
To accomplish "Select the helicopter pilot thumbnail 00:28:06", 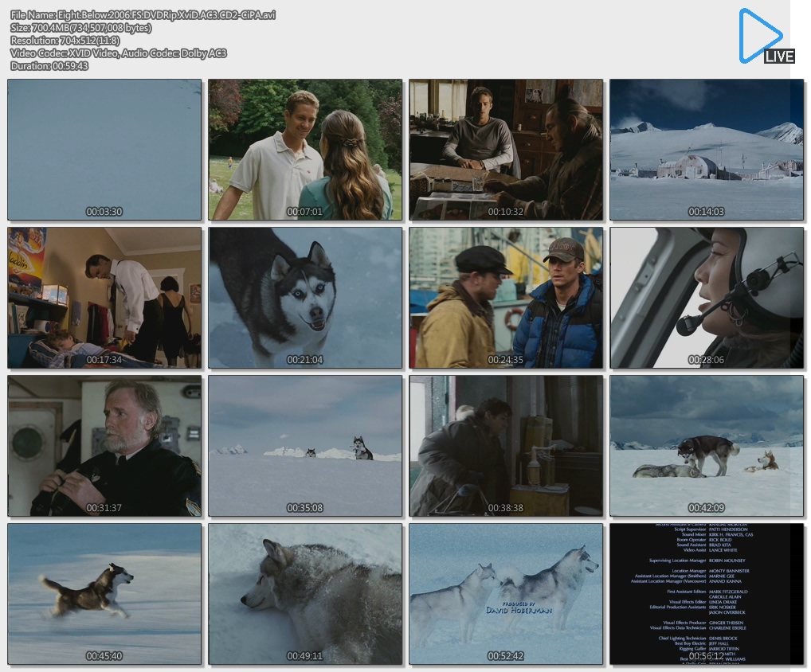I will pyautogui.click(x=707, y=298).
